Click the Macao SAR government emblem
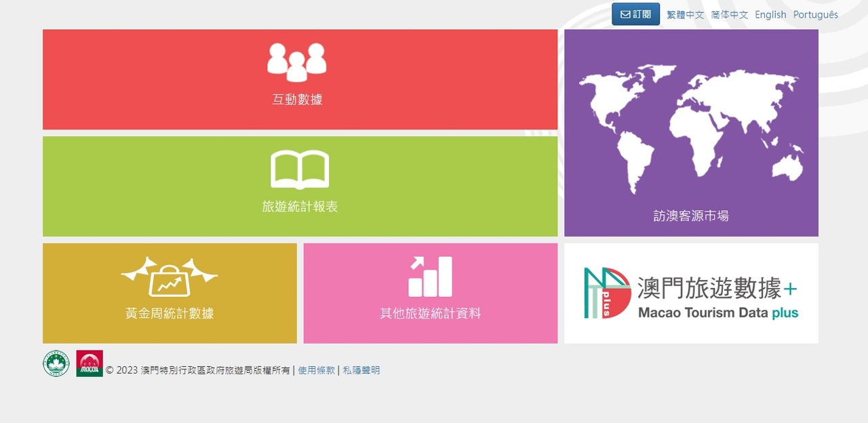Screen dimensions: 868x423 coord(56,364)
